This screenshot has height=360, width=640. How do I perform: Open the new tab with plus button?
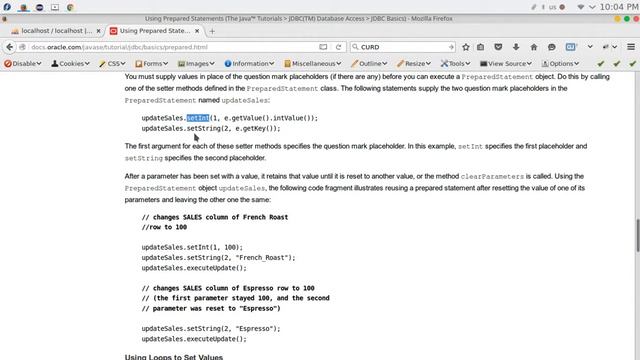[x=212, y=31]
